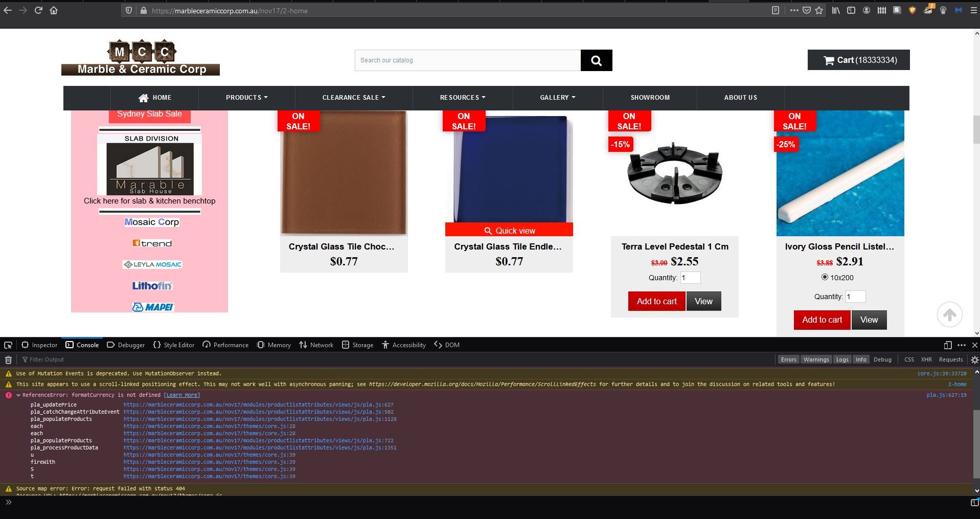Go back to the previous page
This screenshot has height=519, width=980.
pyautogui.click(x=8, y=10)
